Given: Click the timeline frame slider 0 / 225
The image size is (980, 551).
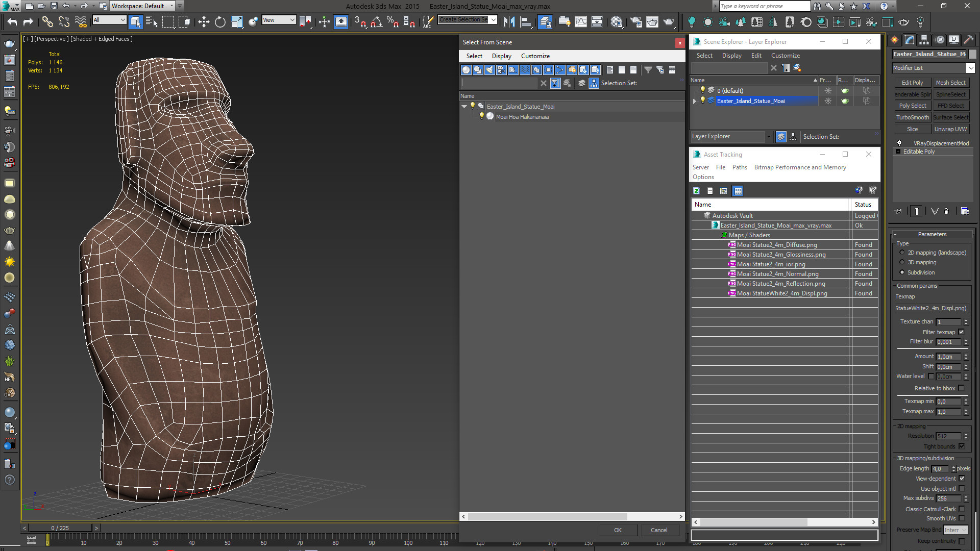Looking at the screenshot, I should tap(60, 528).
